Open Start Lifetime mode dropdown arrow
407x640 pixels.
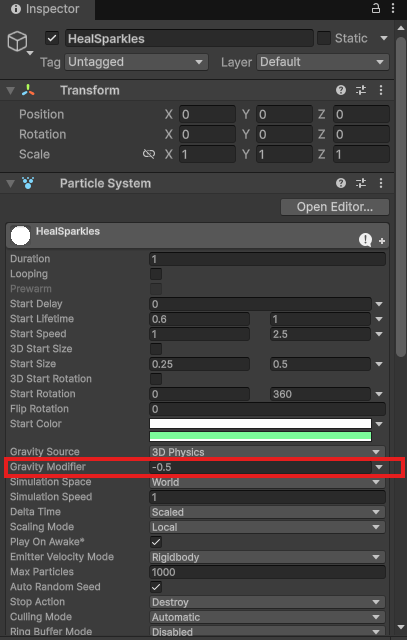click(379, 319)
